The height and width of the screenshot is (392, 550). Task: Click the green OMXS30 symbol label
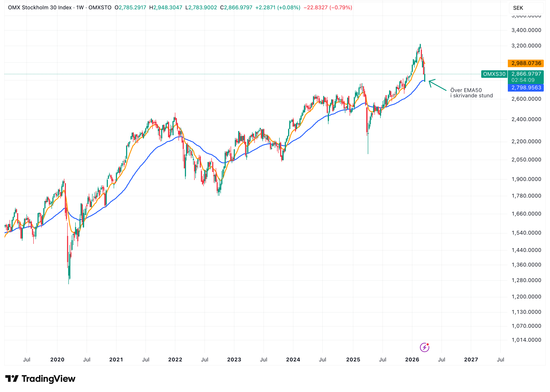[494, 74]
